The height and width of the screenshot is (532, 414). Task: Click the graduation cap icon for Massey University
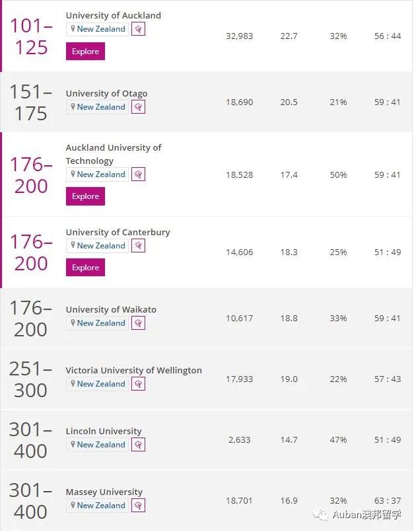coord(138,506)
